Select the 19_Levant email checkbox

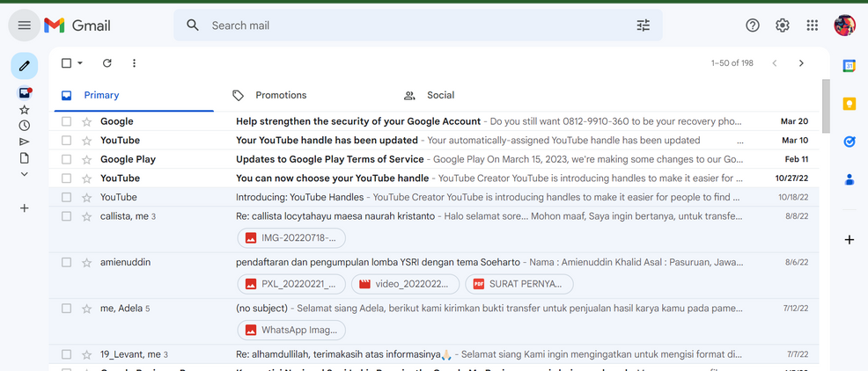[66, 354]
